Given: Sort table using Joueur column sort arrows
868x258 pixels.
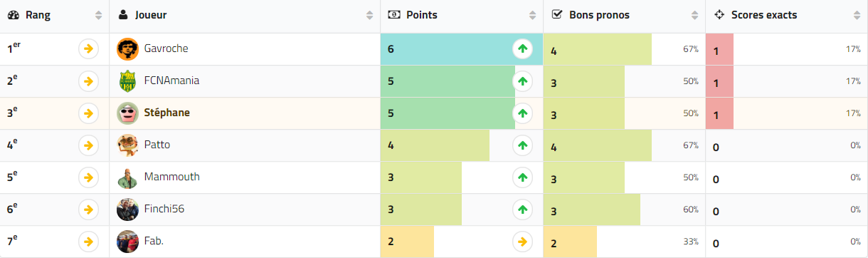Looking at the screenshot, I should coord(369,15).
